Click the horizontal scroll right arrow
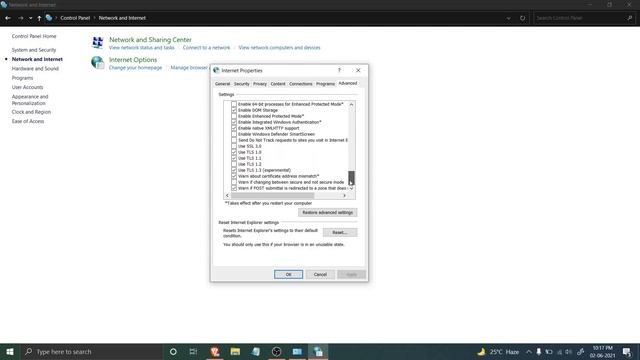The image size is (640, 360). tap(344, 196)
